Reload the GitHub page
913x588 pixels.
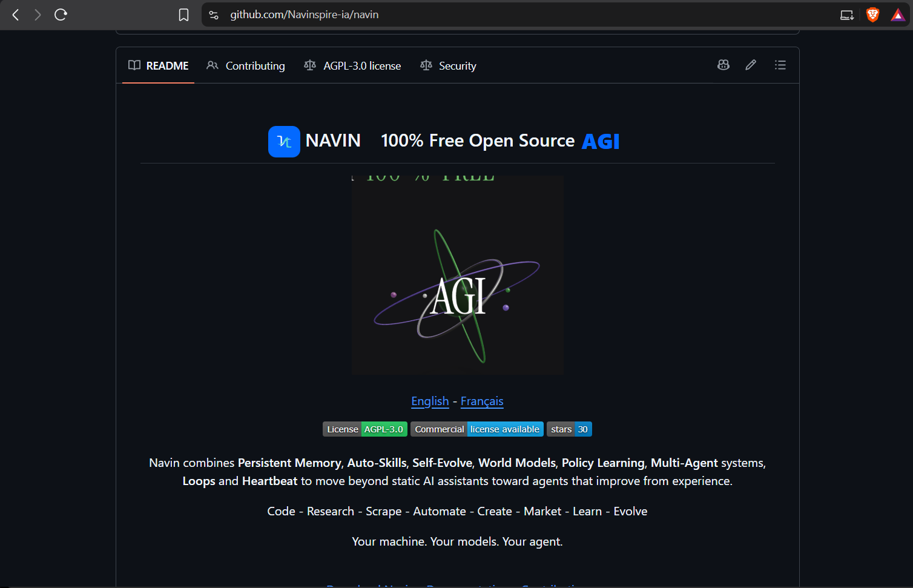point(61,15)
